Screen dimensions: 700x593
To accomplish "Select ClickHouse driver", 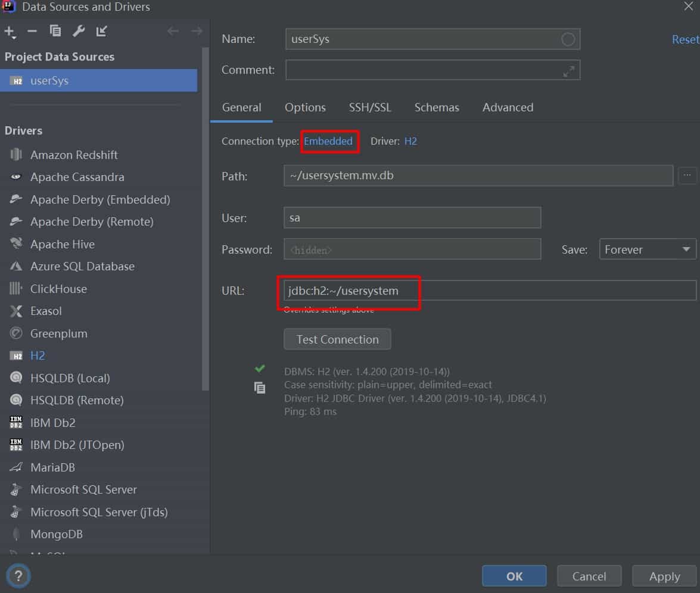I will click(58, 289).
